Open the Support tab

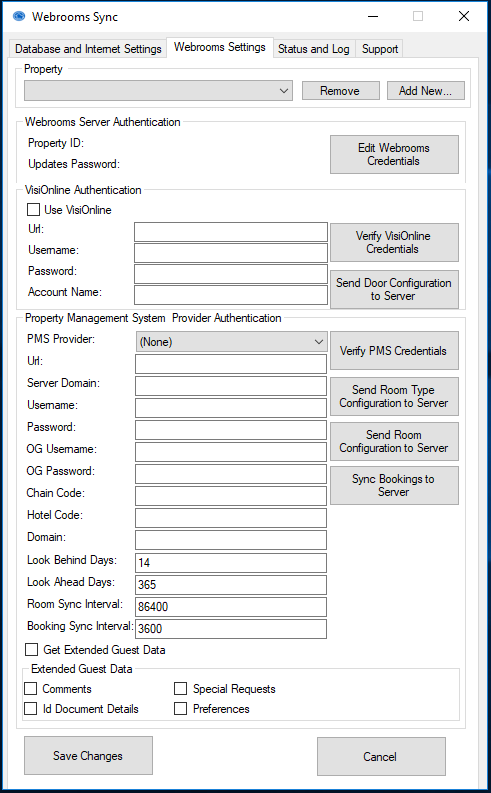tap(380, 49)
